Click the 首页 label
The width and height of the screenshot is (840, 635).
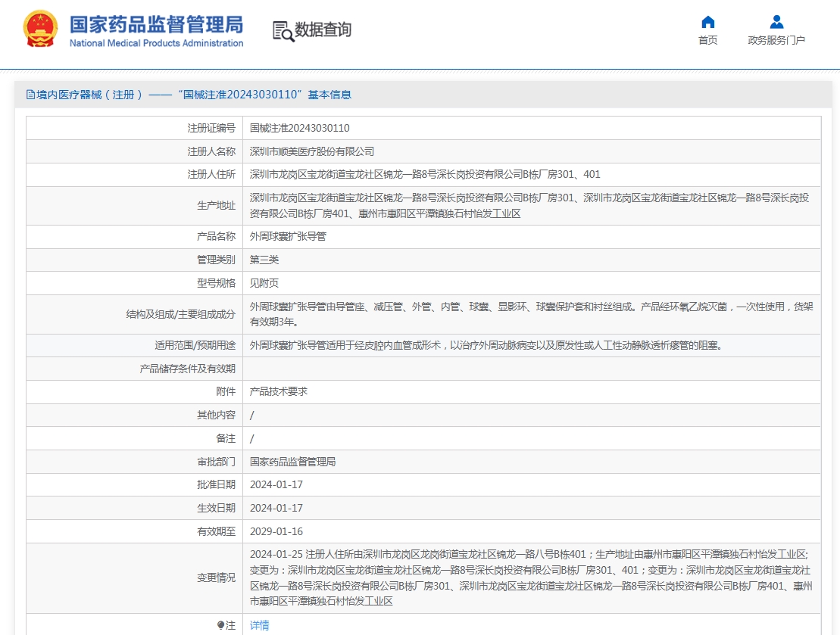[x=707, y=40]
